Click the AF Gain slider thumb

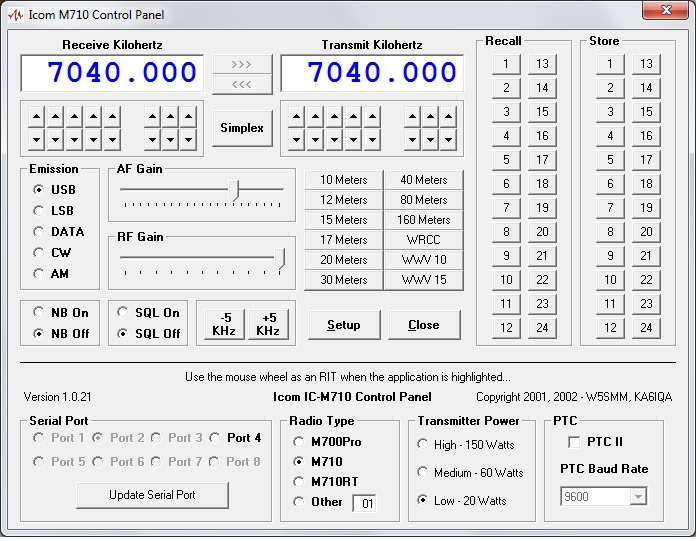pyautogui.click(x=233, y=190)
